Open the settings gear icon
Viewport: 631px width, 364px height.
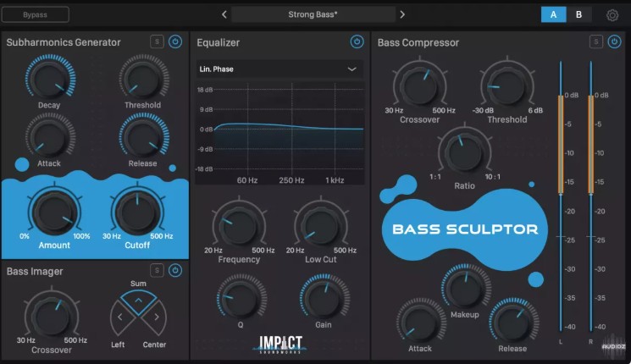[x=612, y=15]
